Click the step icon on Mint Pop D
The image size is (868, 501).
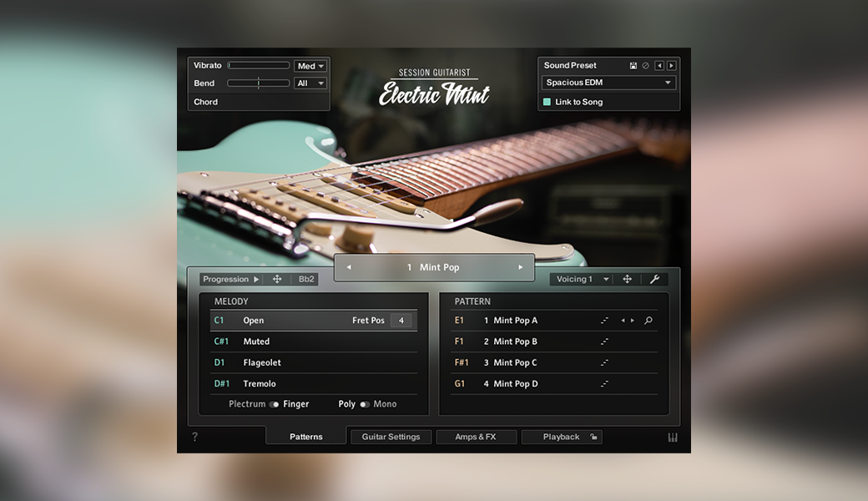click(x=604, y=383)
